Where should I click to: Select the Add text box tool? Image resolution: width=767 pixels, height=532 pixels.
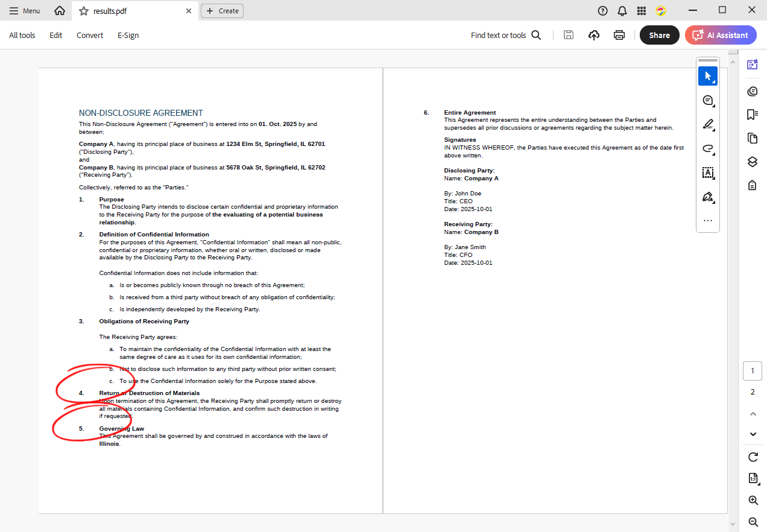[708, 173]
